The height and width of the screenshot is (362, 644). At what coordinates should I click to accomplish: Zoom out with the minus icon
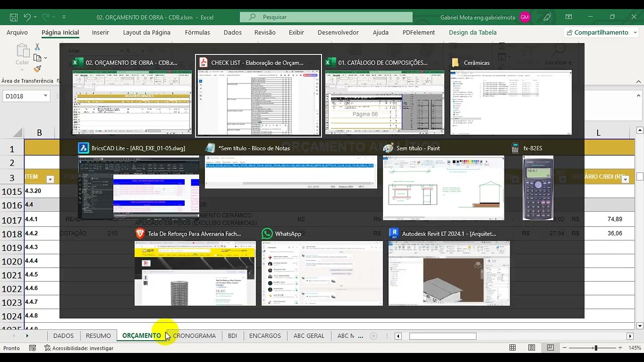pos(565,348)
